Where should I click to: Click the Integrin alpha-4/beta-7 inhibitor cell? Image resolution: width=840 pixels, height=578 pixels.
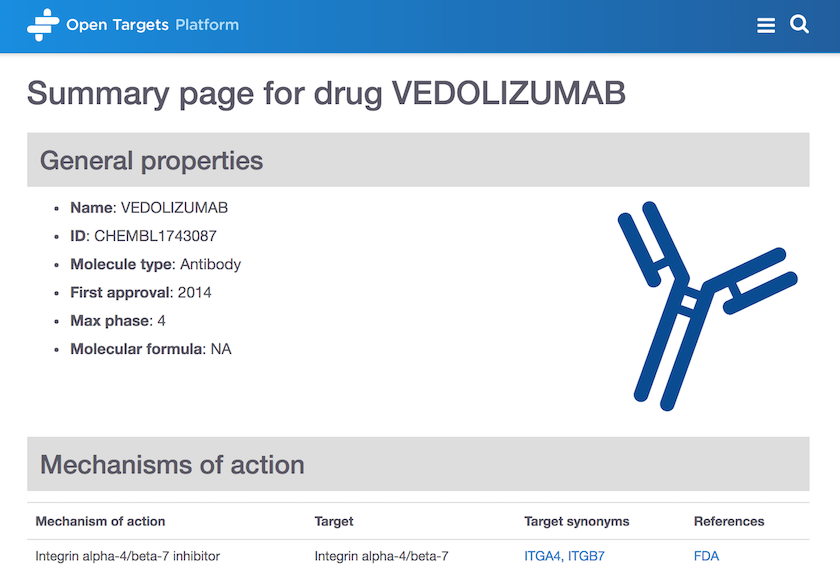coord(128,556)
